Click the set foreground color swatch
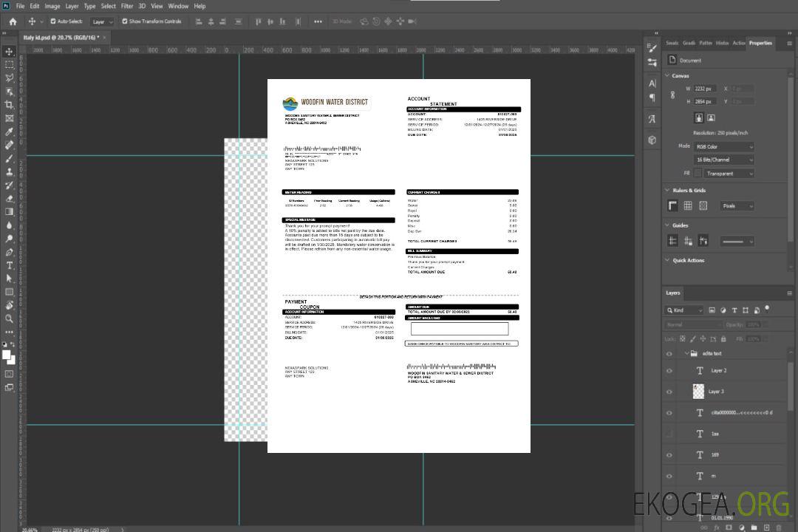Image resolution: width=798 pixels, height=532 pixels. 6,355
